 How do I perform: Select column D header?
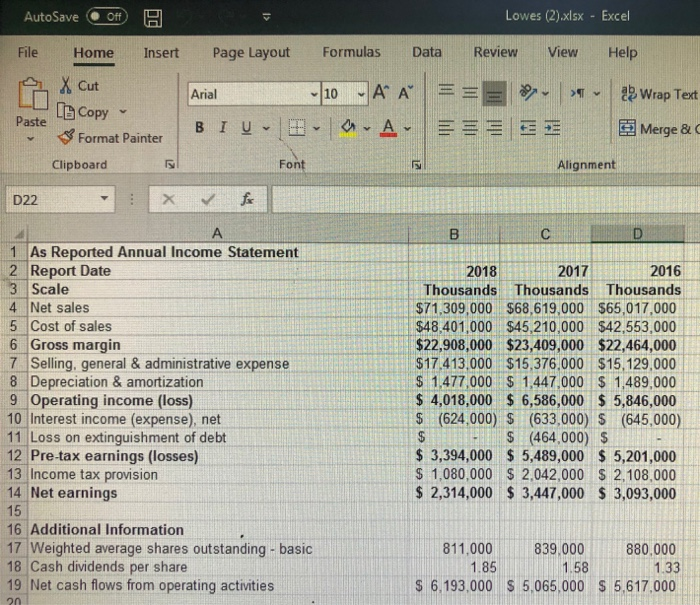tap(638, 234)
